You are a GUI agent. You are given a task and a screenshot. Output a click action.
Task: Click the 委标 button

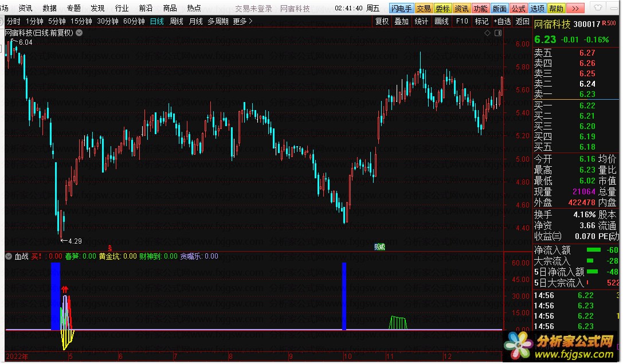pos(442,9)
